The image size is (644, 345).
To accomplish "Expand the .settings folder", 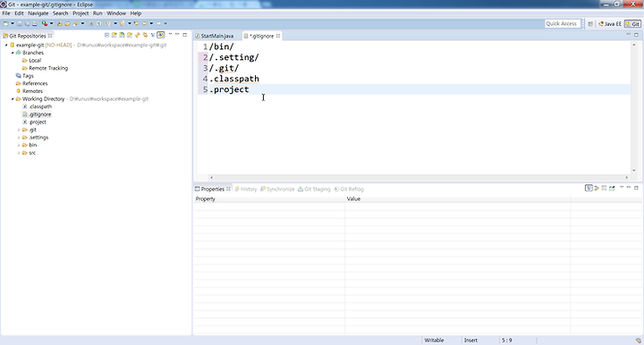I will (x=19, y=138).
